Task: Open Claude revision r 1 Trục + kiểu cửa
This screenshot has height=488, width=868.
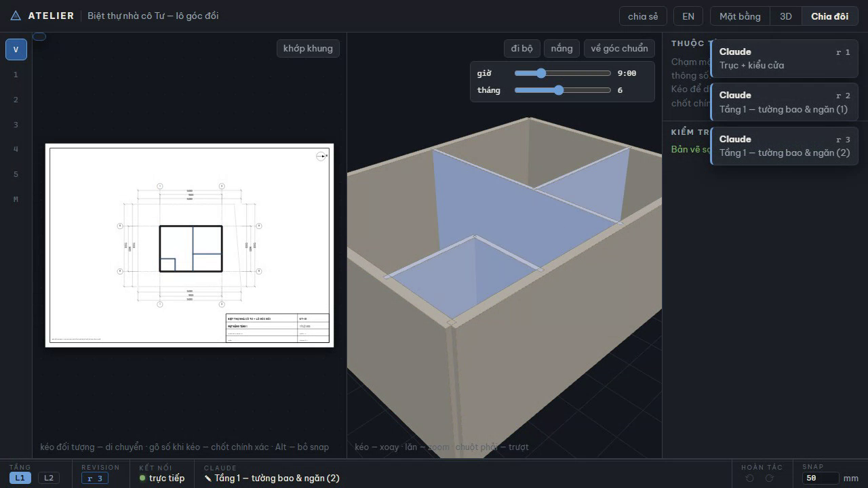Action: 784,58
